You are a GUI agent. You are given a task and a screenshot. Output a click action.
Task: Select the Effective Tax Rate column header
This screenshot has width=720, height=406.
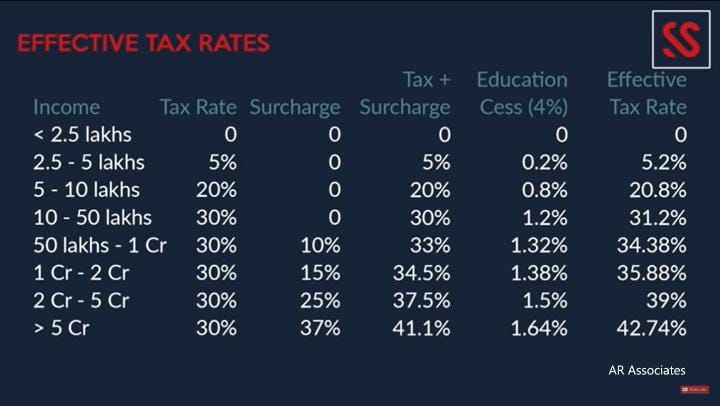click(x=647, y=93)
